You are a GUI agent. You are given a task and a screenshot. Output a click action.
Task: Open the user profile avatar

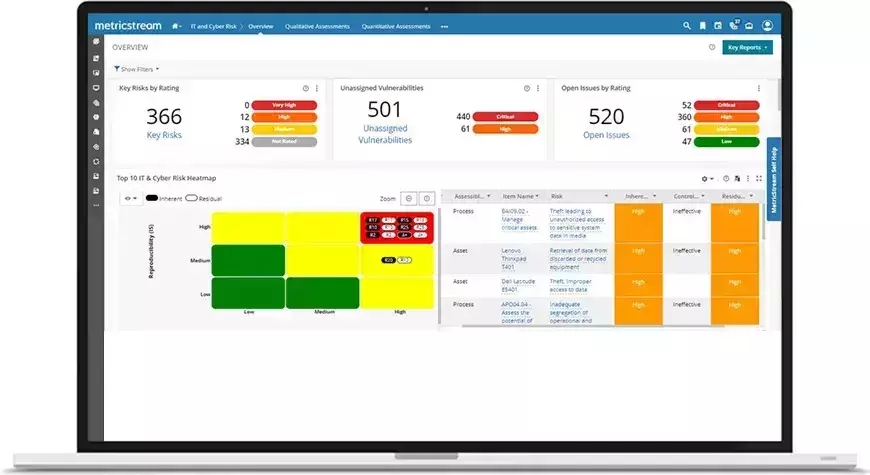[x=767, y=26]
